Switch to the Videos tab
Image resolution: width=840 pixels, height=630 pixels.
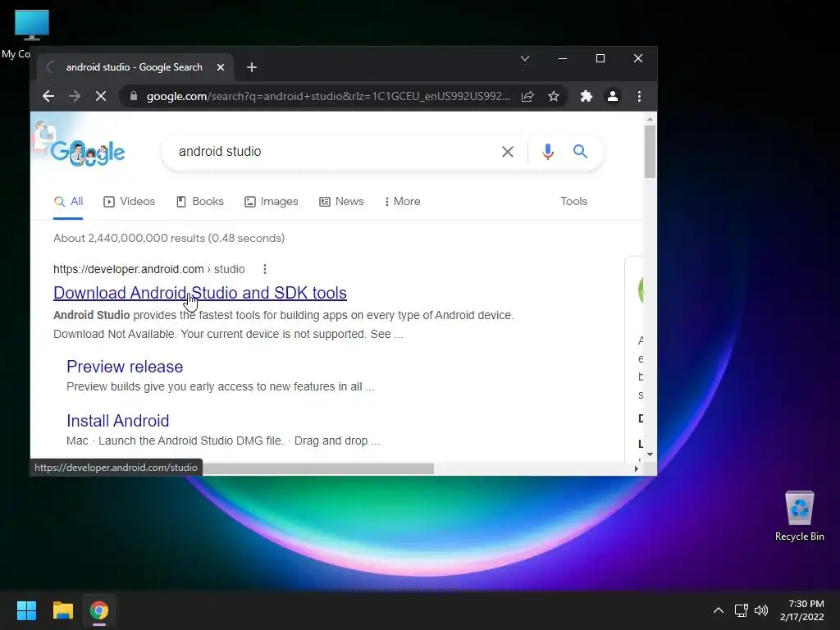pos(129,202)
